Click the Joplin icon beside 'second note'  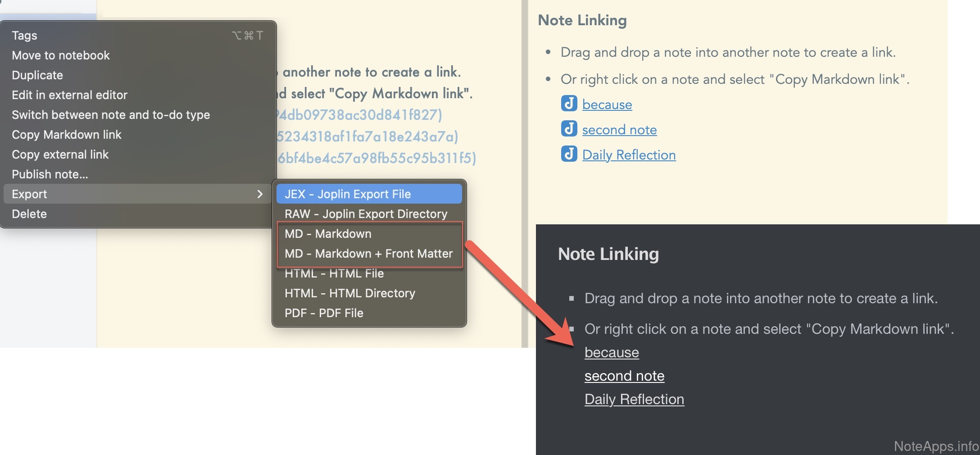click(x=569, y=129)
